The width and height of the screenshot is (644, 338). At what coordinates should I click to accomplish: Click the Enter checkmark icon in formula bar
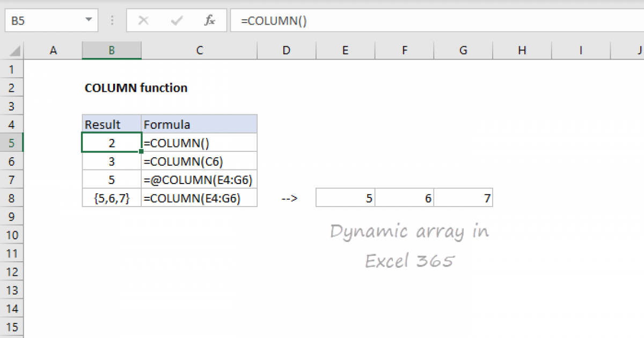point(176,21)
